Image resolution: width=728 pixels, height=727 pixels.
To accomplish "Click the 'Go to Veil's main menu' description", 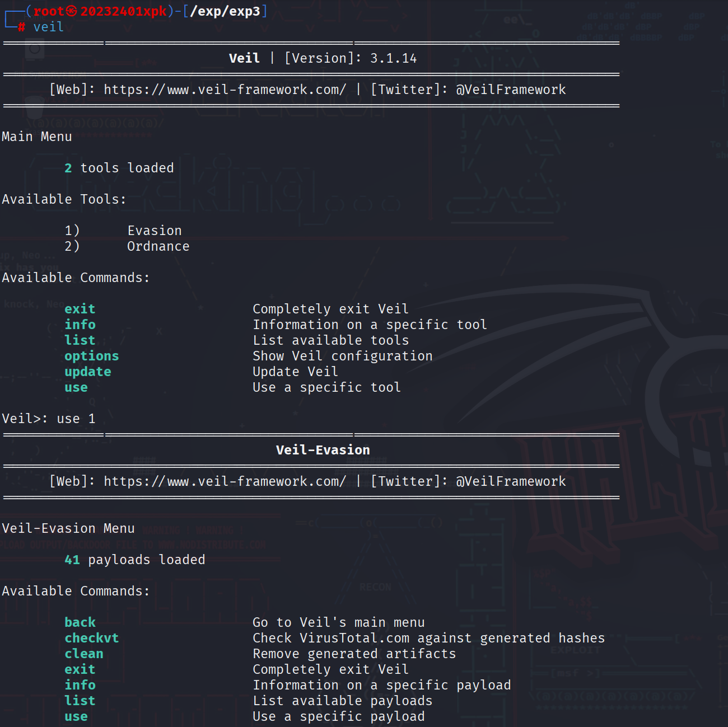I will 339,622.
